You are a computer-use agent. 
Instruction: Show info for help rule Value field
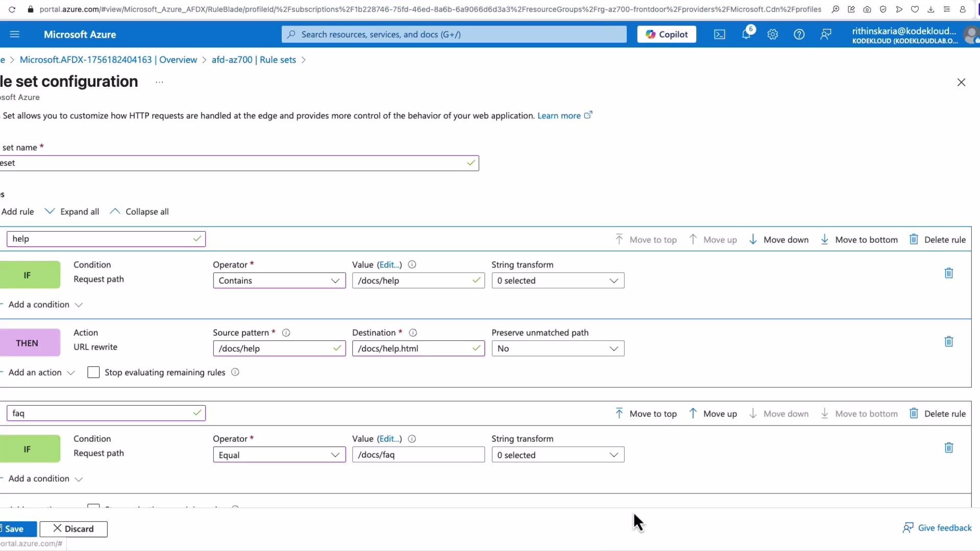tap(412, 265)
